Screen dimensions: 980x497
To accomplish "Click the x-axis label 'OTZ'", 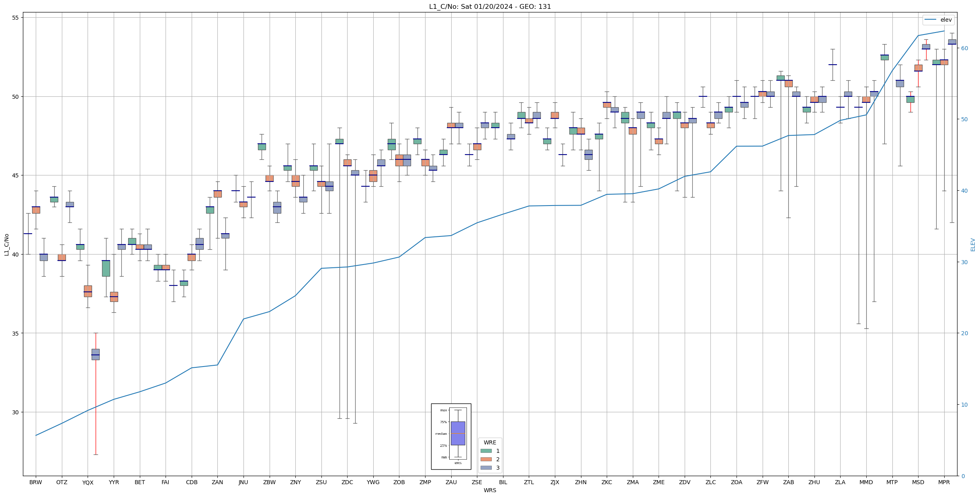I will 62,482.
